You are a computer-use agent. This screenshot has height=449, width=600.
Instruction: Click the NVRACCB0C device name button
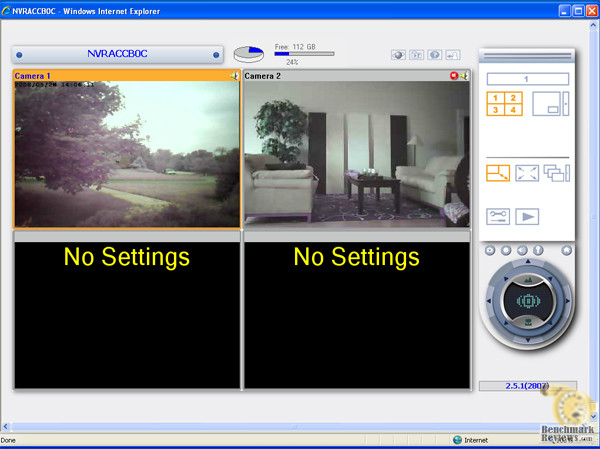click(117, 55)
